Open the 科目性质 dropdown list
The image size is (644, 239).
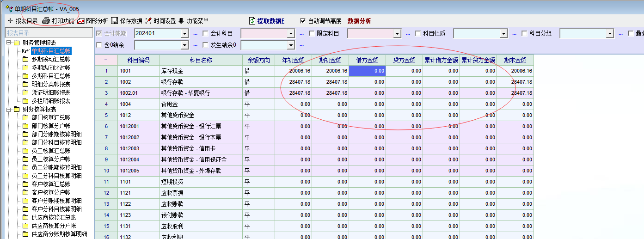(x=503, y=34)
